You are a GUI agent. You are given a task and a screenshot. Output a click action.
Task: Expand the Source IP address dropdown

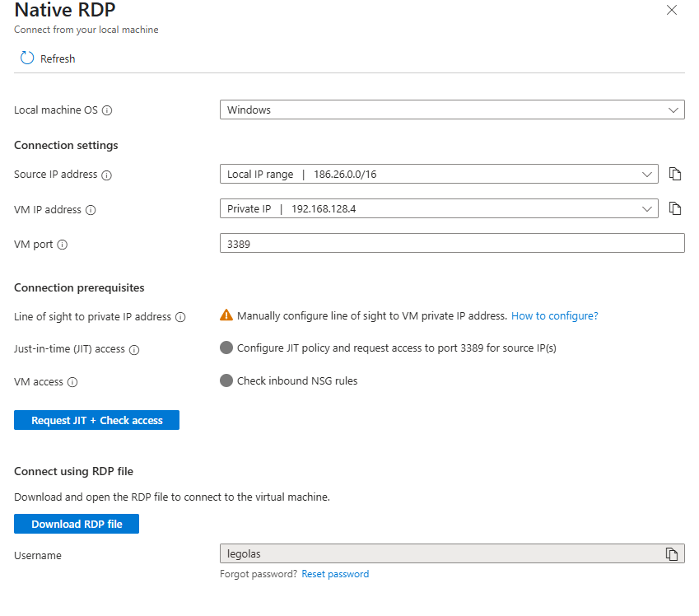438,174
